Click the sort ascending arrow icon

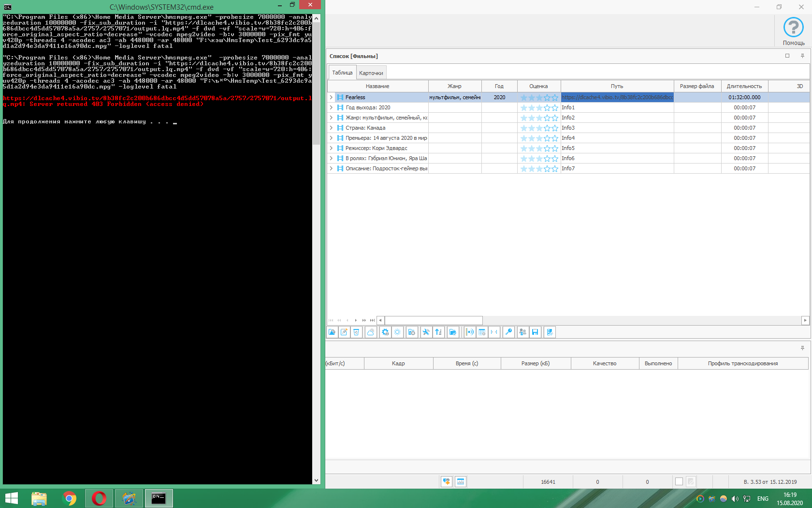pyautogui.click(x=438, y=332)
